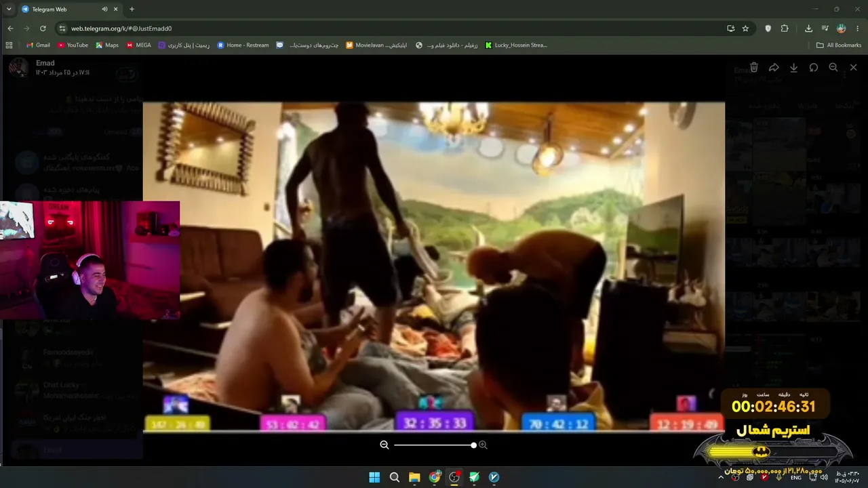Open the blue checkmark app on taskbar
Image resolution: width=868 pixels, height=488 pixels.
(494, 477)
